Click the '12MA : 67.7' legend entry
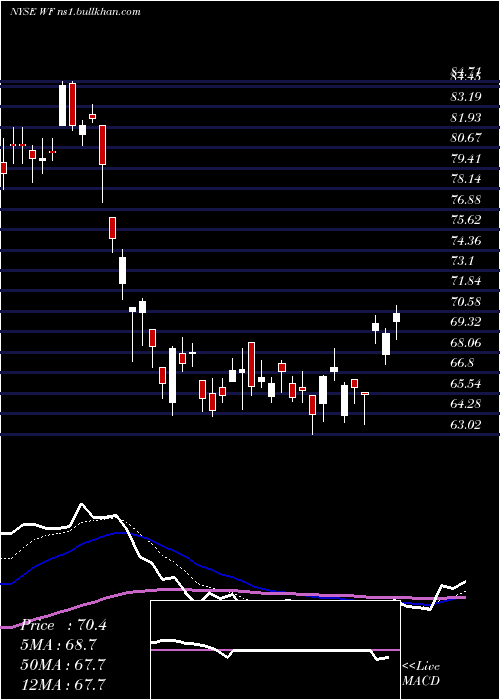The width and height of the screenshot is (500, 700). 62,684
